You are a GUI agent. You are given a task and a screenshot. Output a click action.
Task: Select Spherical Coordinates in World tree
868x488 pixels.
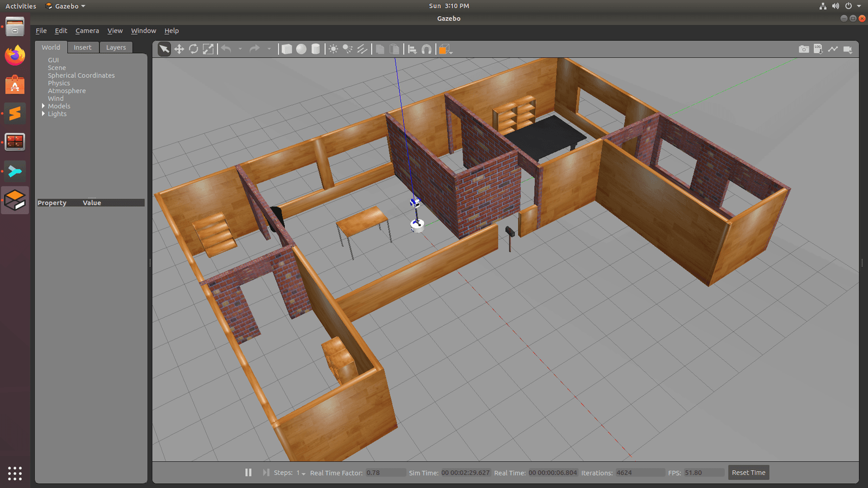click(x=81, y=75)
